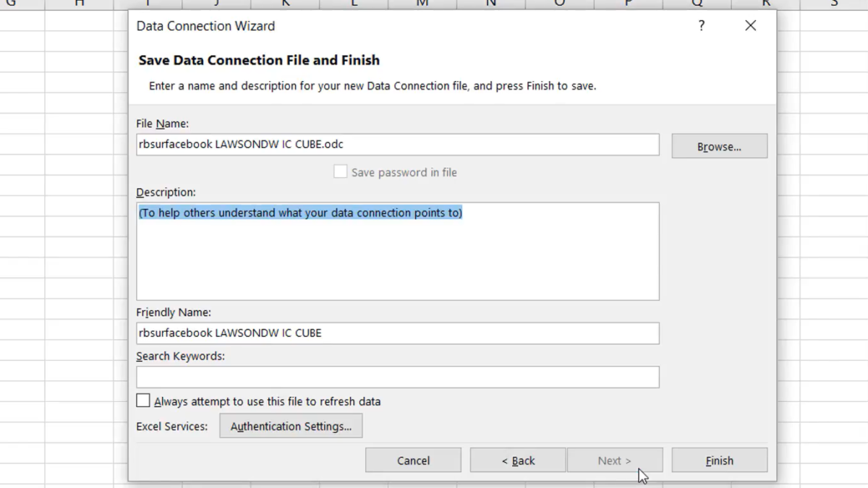The image size is (868, 488).
Task: Open Authentication Settings for Excel Services
Action: click(291, 426)
